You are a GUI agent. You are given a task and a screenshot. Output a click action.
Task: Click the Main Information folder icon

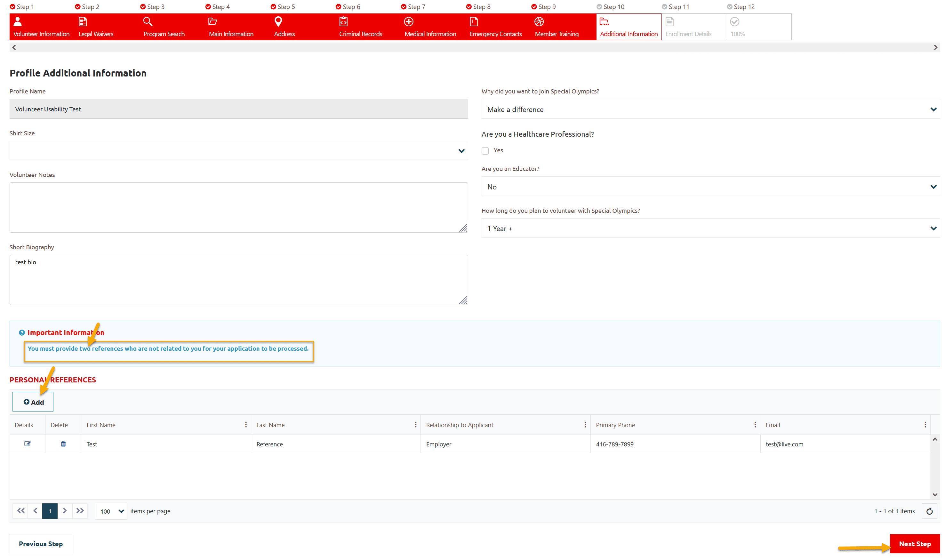click(213, 21)
